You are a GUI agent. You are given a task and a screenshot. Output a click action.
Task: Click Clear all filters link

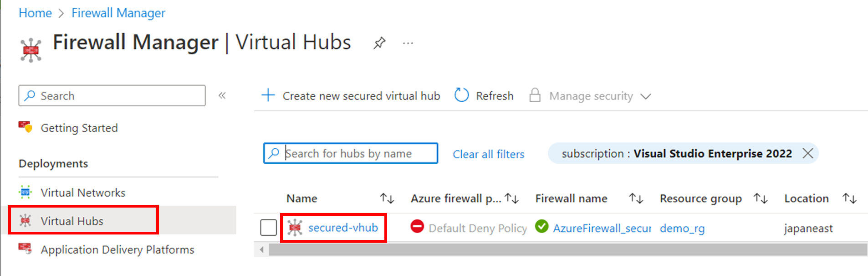[488, 154]
